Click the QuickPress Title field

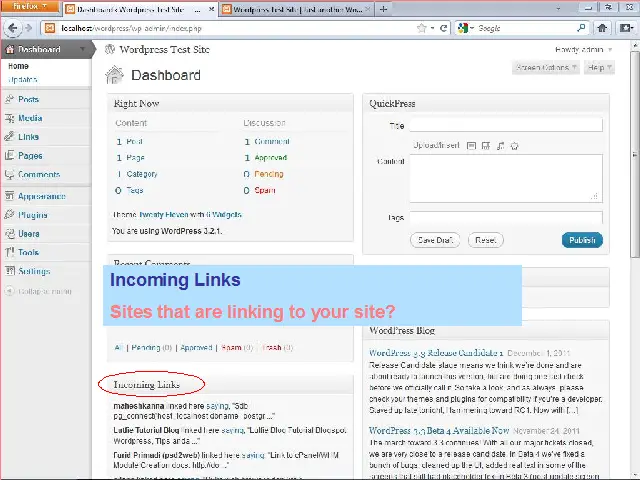[506, 125]
